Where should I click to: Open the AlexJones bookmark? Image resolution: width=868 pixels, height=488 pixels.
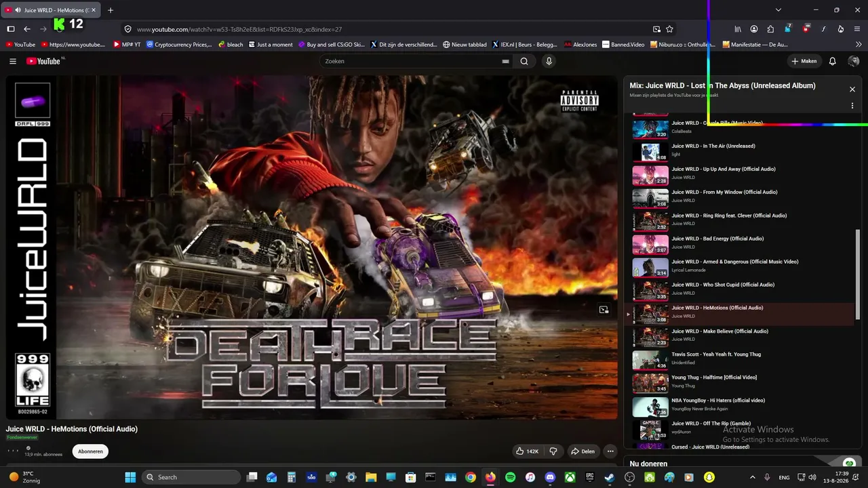[580, 45]
